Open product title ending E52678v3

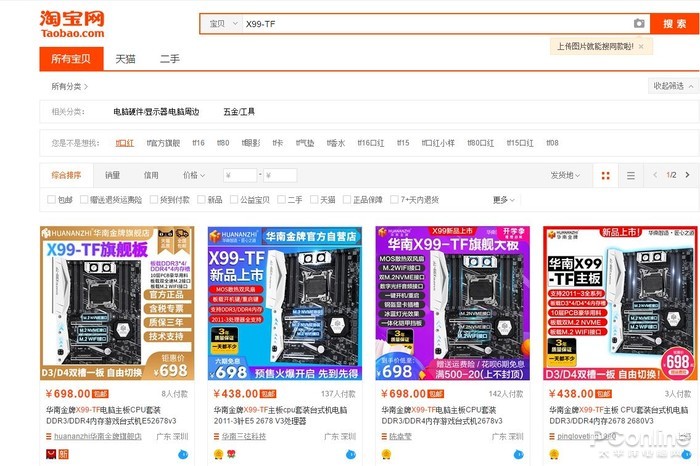click(x=111, y=415)
